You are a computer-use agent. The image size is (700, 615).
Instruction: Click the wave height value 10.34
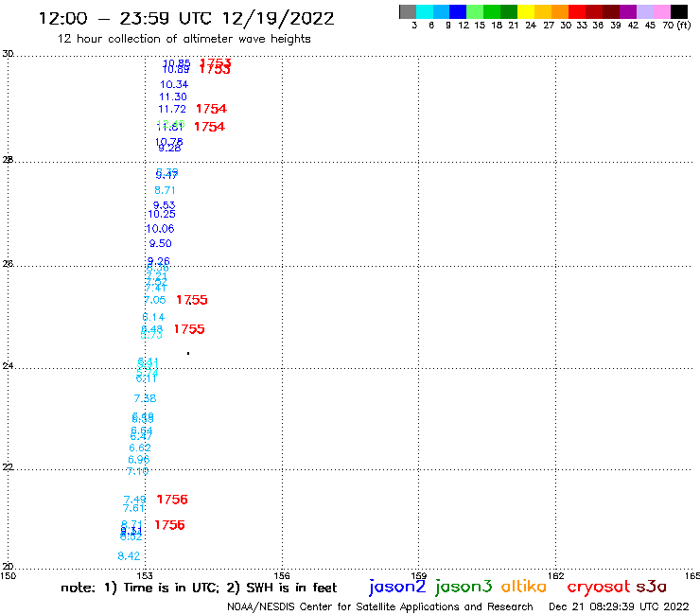pyautogui.click(x=174, y=84)
